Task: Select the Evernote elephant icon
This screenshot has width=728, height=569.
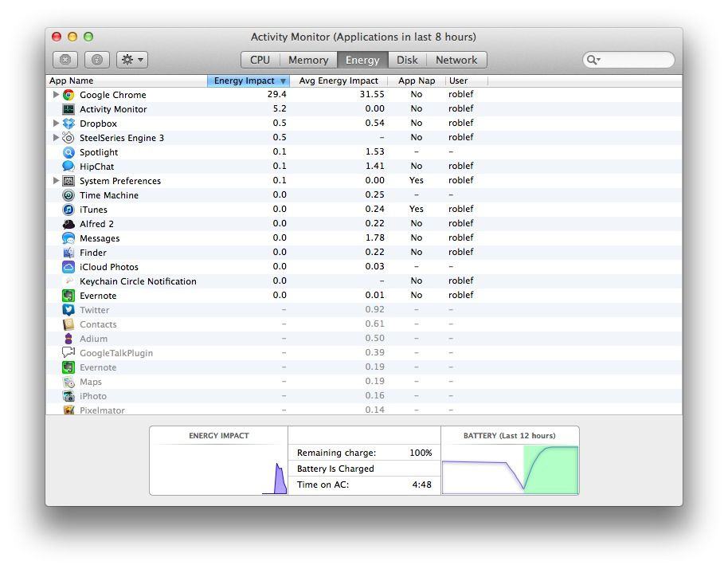Action: pos(67,295)
